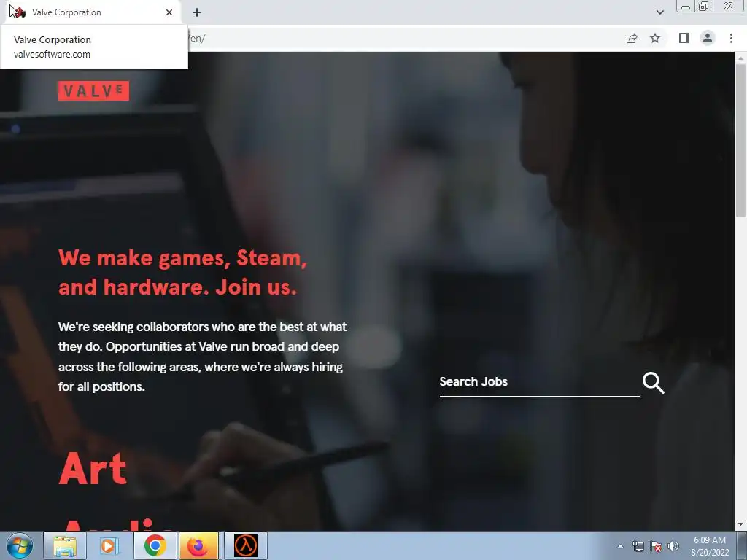Minimize the Chrome window
Viewport: 747px width, 560px height.
(686, 6)
